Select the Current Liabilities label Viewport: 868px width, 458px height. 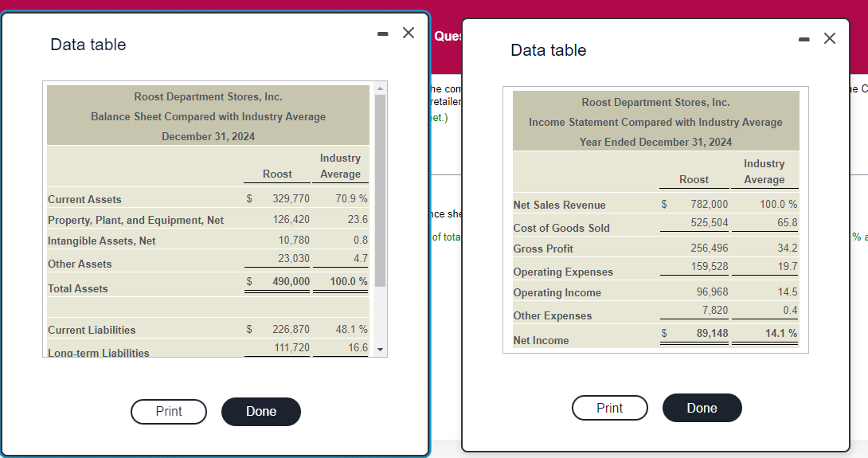[92, 330]
